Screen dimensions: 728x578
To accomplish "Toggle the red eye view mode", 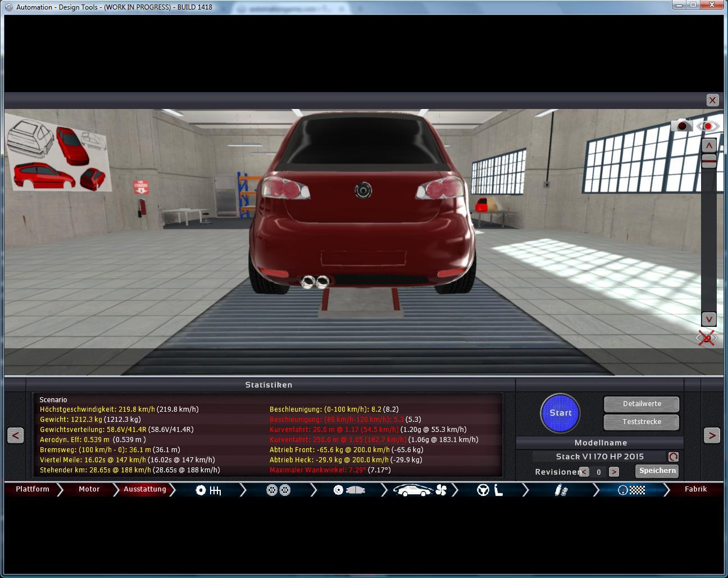I will tap(708, 126).
